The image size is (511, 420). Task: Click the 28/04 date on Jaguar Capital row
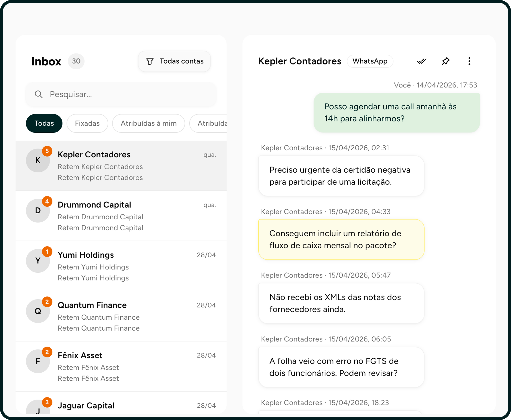click(x=206, y=406)
